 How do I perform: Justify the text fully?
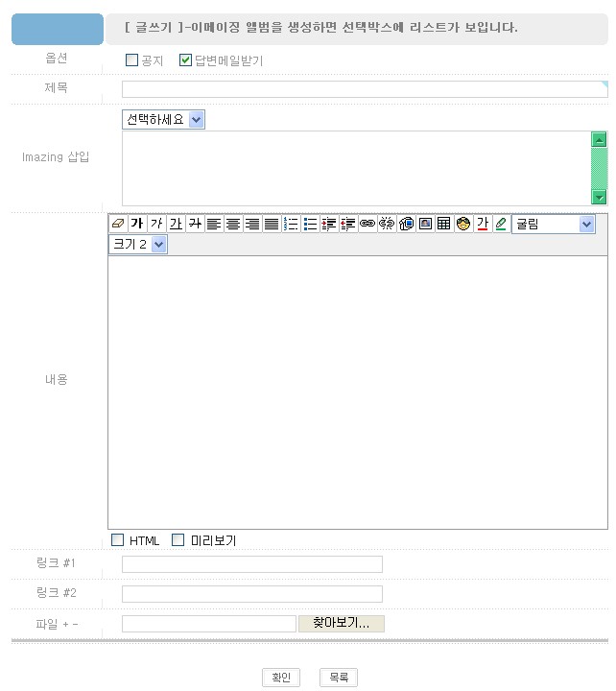click(x=272, y=224)
